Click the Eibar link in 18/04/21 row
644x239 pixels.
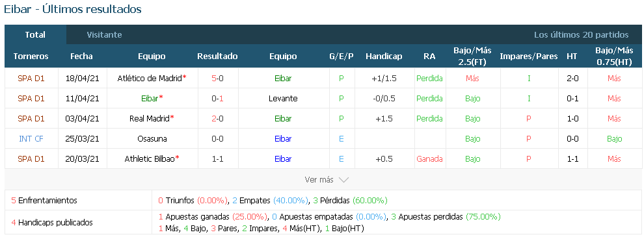pyautogui.click(x=283, y=79)
